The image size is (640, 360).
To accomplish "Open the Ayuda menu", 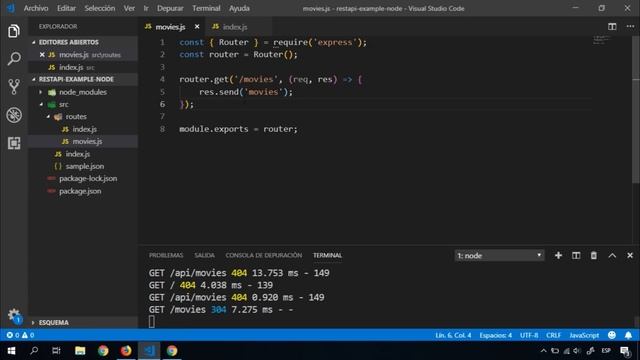I will pos(239,8).
